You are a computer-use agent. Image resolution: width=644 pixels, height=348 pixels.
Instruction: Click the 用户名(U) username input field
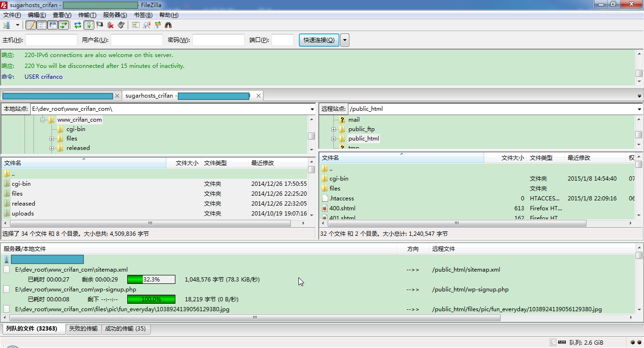(137, 40)
